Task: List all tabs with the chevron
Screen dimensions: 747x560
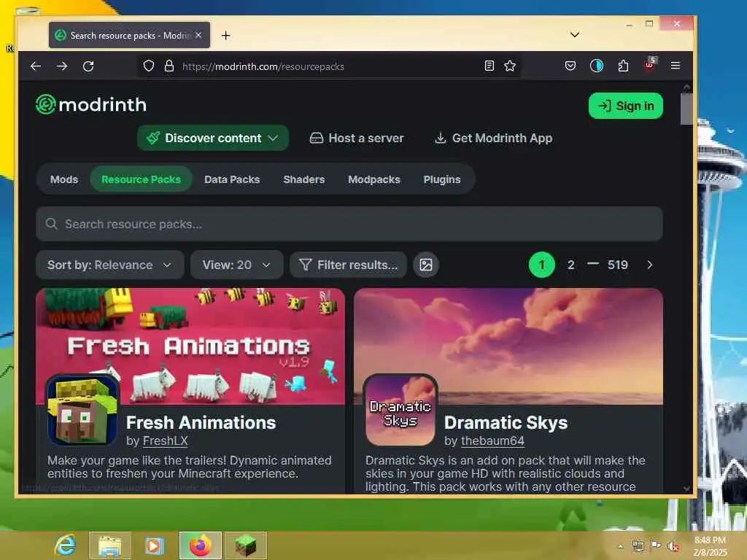Action: (575, 35)
